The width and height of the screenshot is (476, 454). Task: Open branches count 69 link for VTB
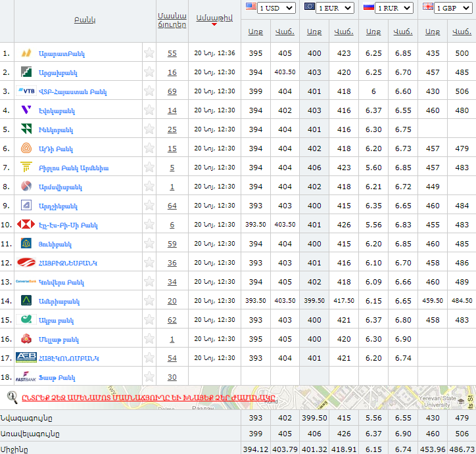pyautogui.click(x=172, y=91)
